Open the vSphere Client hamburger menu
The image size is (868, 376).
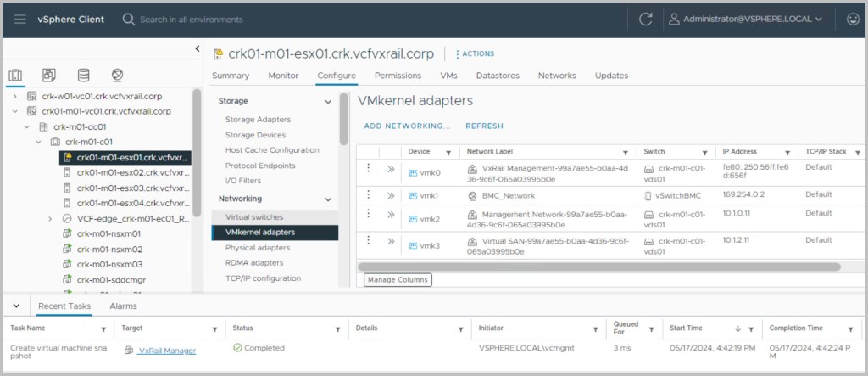click(19, 19)
